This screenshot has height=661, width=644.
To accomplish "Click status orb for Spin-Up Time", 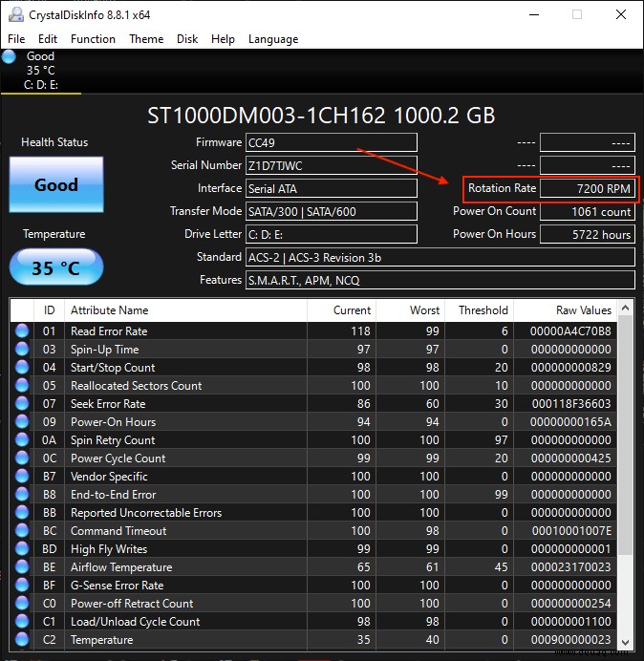I will click(x=22, y=349).
